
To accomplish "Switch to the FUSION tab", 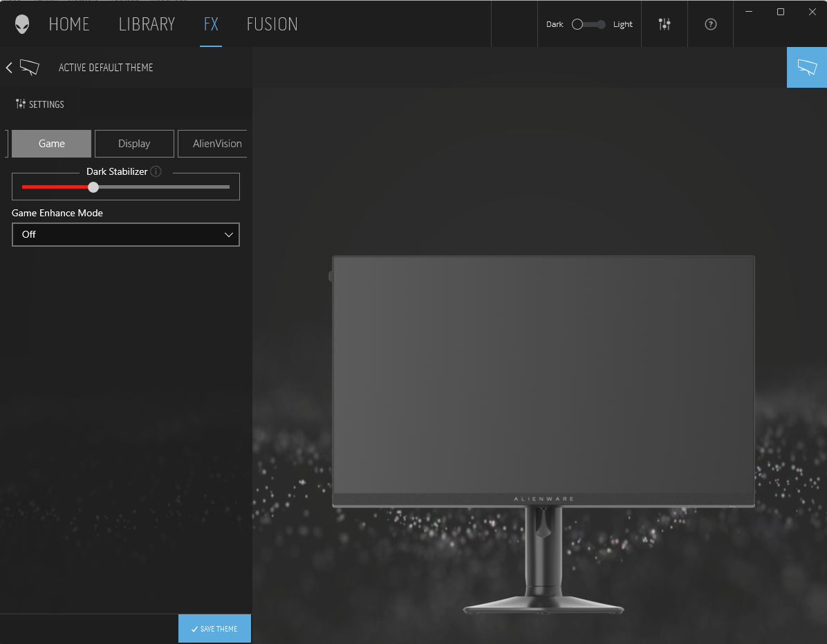I will point(272,24).
